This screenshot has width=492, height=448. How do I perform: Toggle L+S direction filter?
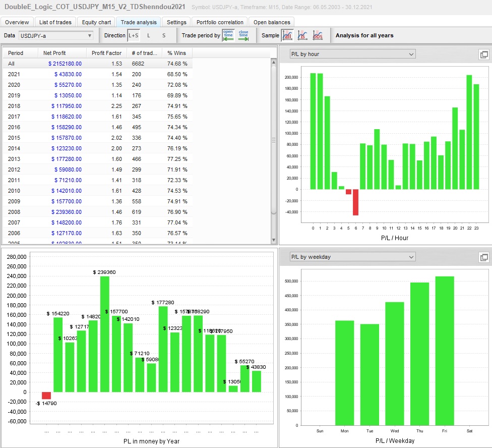click(133, 35)
